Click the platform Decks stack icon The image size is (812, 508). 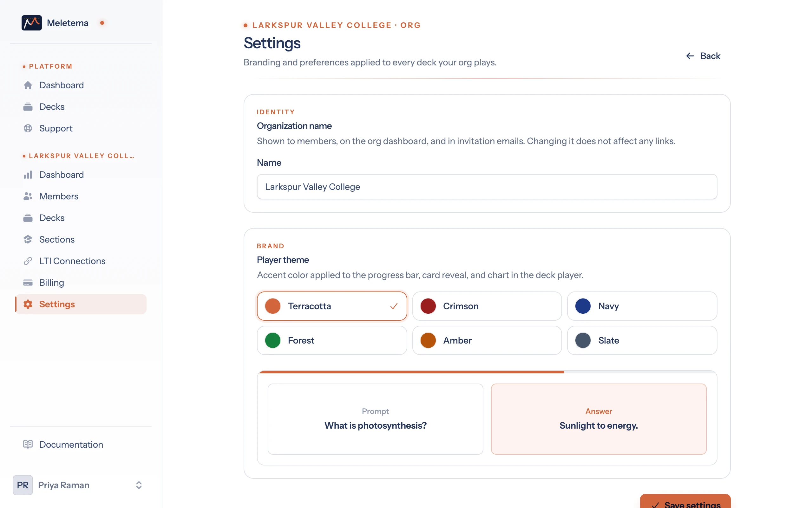point(28,107)
